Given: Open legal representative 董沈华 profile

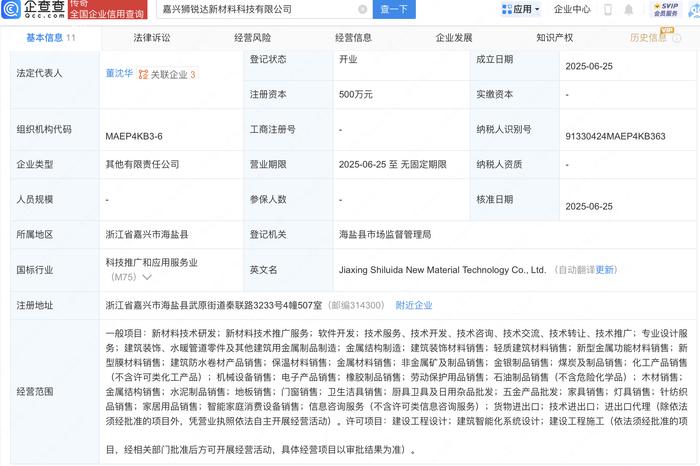Looking at the screenshot, I should tap(119, 73).
